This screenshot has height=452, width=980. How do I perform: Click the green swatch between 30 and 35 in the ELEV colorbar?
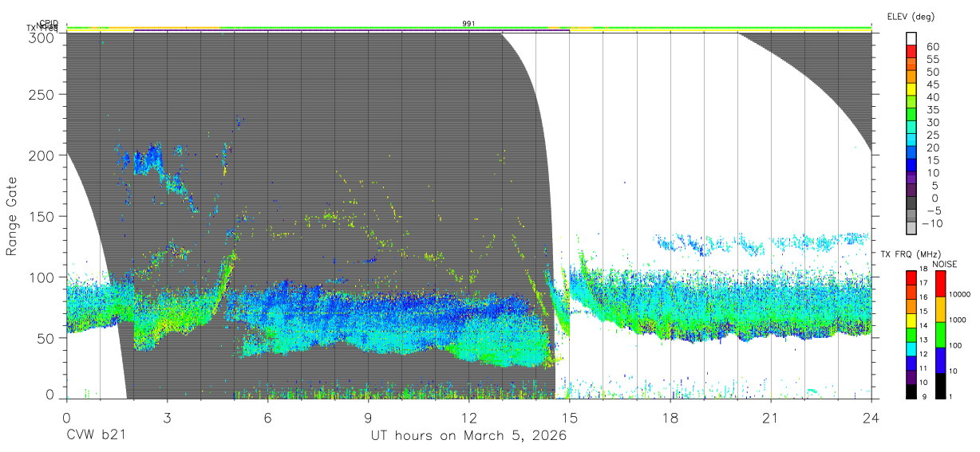click(912, 116)
